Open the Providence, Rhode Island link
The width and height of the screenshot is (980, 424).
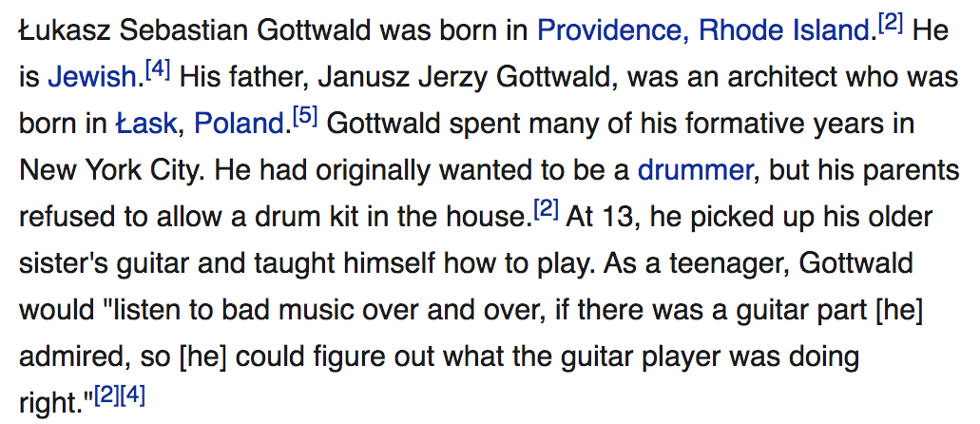(x=704, y=30)
